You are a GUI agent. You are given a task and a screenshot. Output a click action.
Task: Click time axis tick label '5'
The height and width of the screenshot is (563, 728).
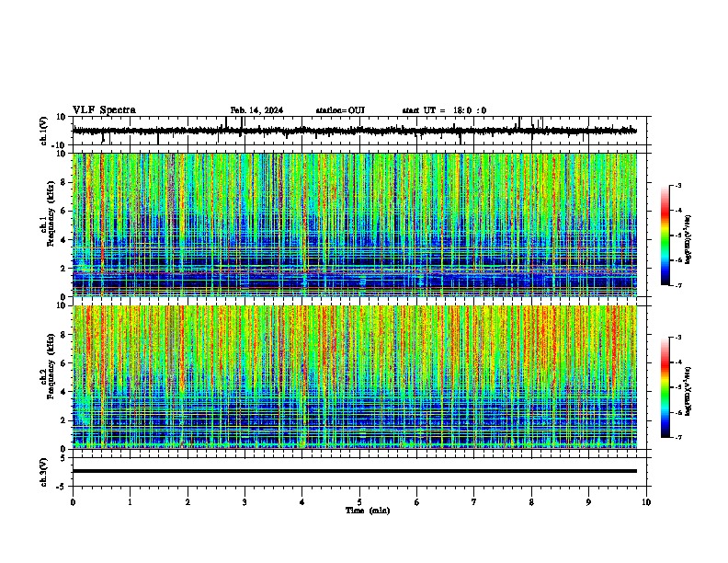pos(359,502)
